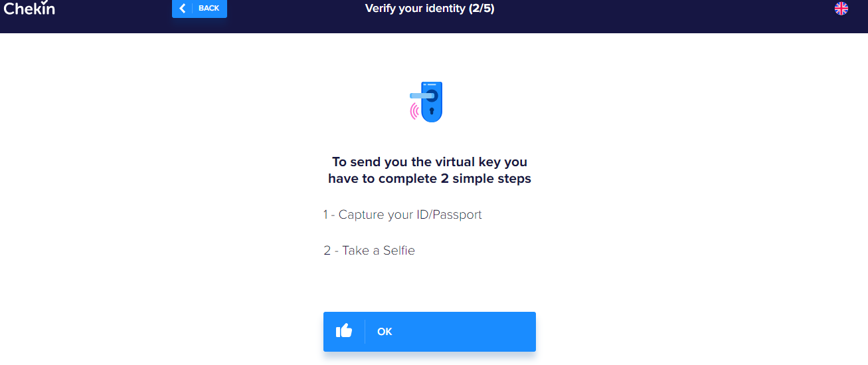Click the divider line inside OK button
Screen dimensions: 868x365
pyautogui.click(x=365, y=331)
